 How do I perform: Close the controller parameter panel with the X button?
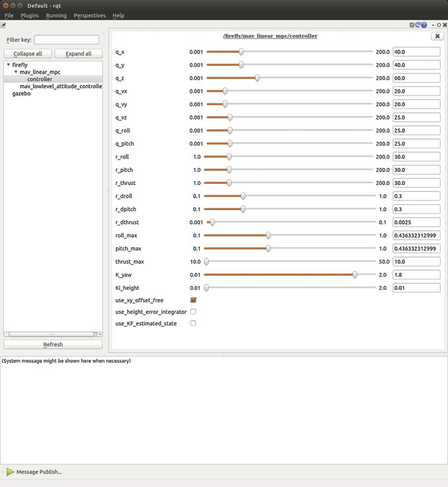point(437,36)
